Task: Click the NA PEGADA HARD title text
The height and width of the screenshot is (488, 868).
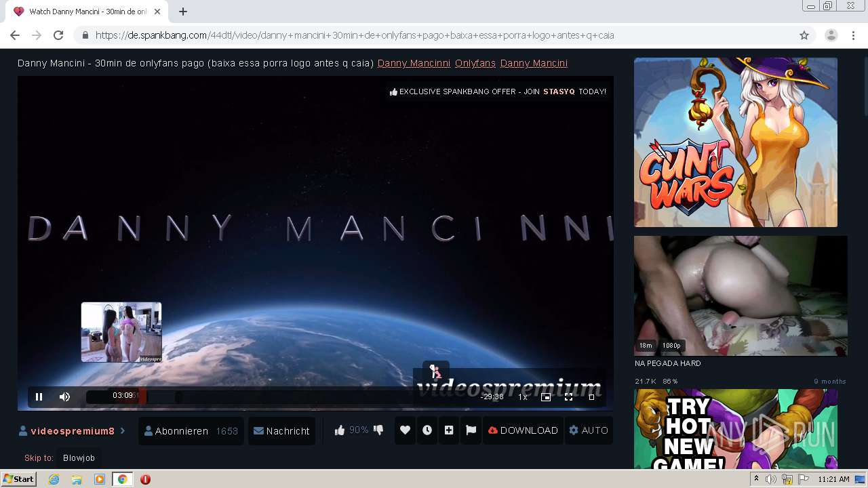Action: click(668, 363)
